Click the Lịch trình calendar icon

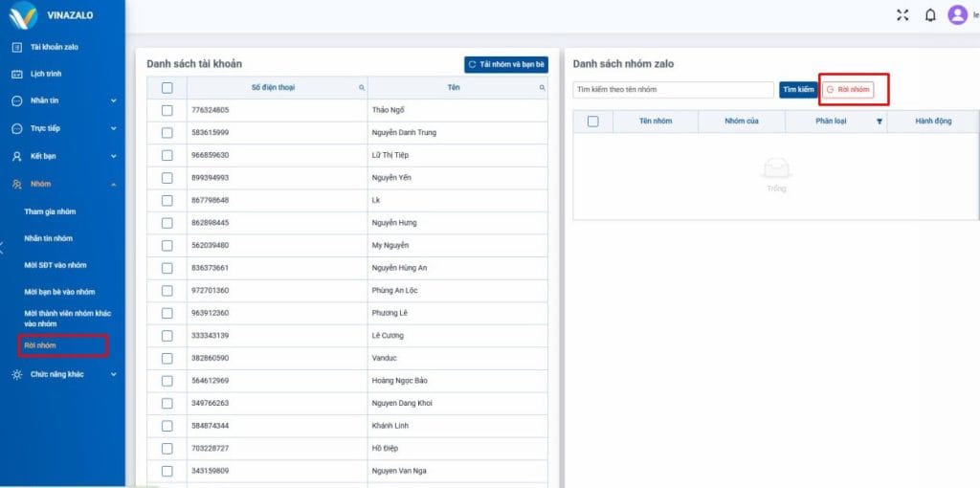[x=16, y=74]
